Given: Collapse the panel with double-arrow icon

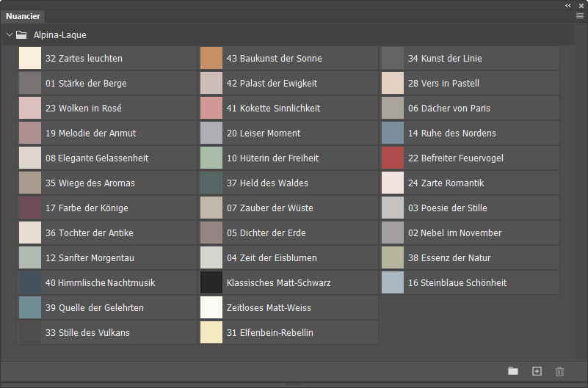Looking at the screenshot, I should click(x=568, y=6).
